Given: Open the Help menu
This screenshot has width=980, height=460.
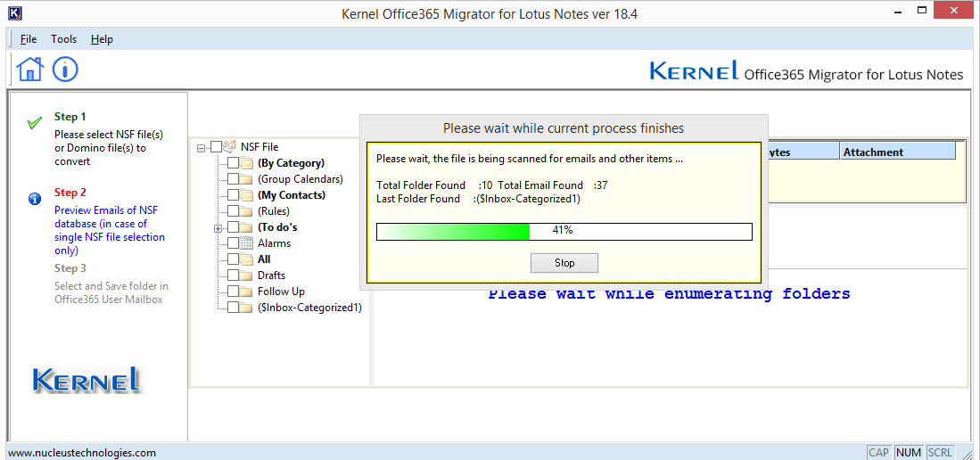Looking at the screenshot, I should [x=102, y=39].
